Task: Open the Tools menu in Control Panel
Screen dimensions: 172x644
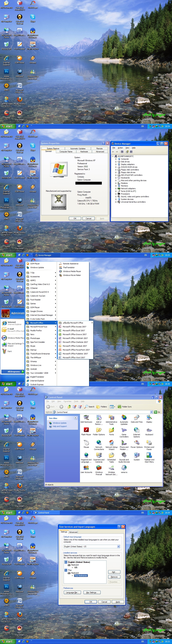Action: [76, 401]
